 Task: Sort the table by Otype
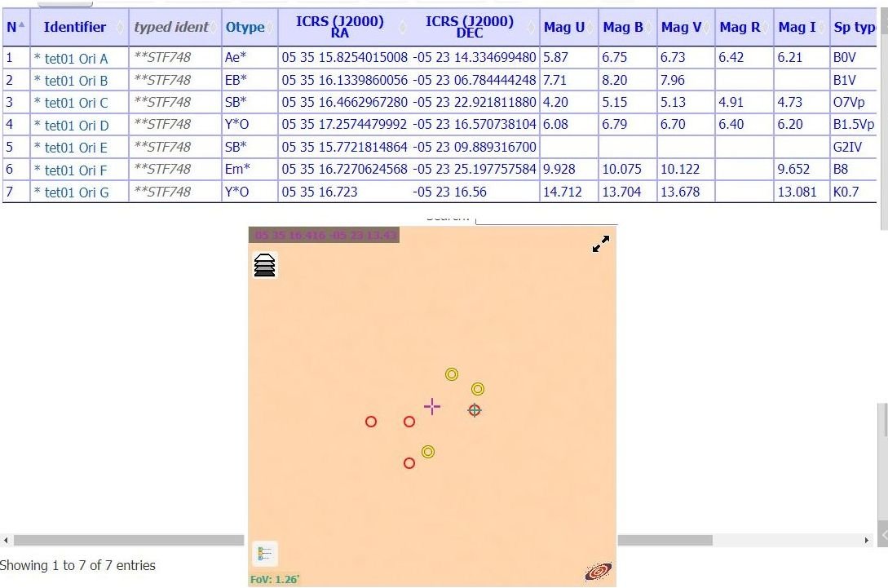250,27
